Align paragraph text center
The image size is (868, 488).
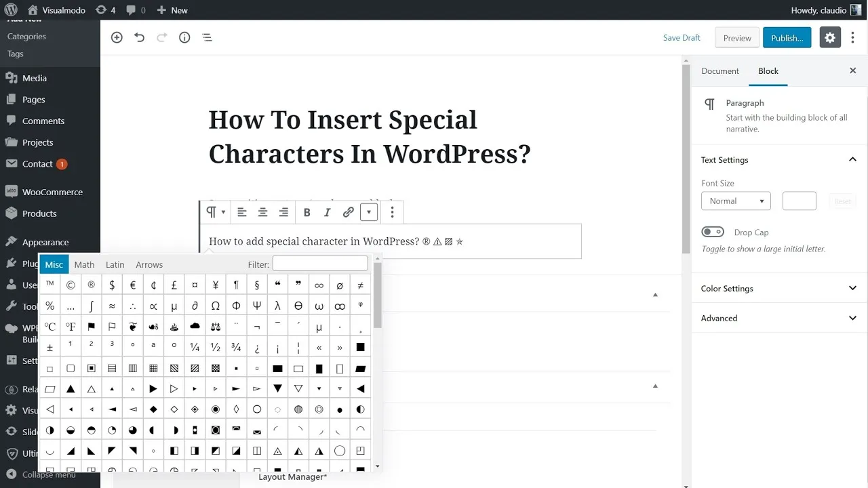pos(262,212)
